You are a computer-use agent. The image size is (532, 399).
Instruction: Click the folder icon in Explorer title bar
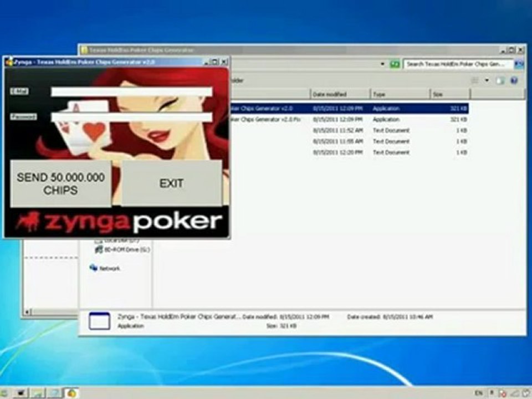click(84, 50)
